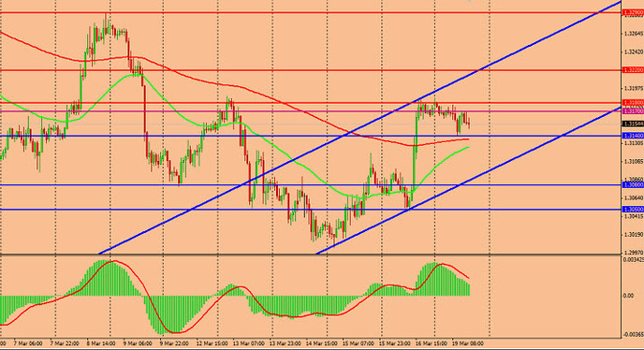Click the red 1.31800 price level label
The image size is (644, 350).
point(634,103)
